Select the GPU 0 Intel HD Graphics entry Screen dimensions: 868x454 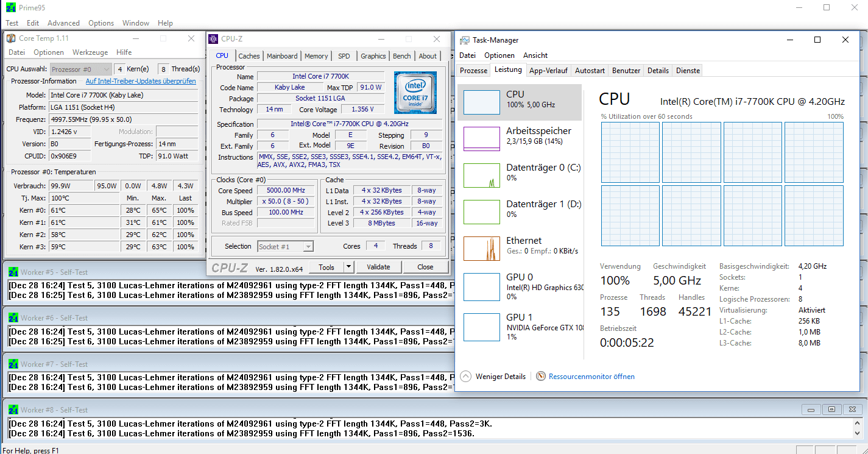point(521,286)
